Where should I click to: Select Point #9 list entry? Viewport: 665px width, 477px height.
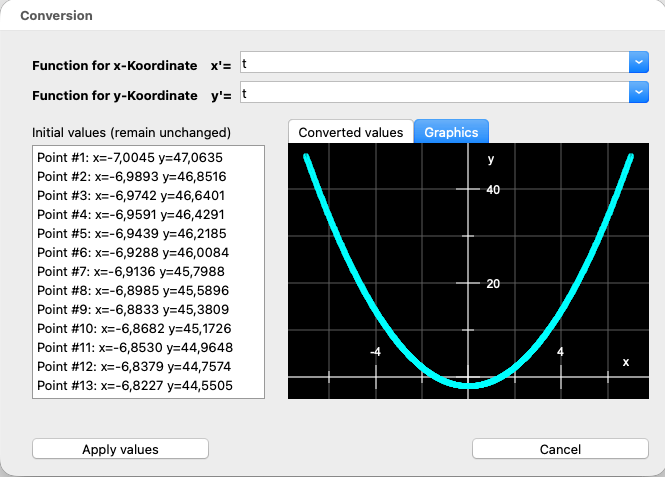pyautogui.click(x=129, y=309)
